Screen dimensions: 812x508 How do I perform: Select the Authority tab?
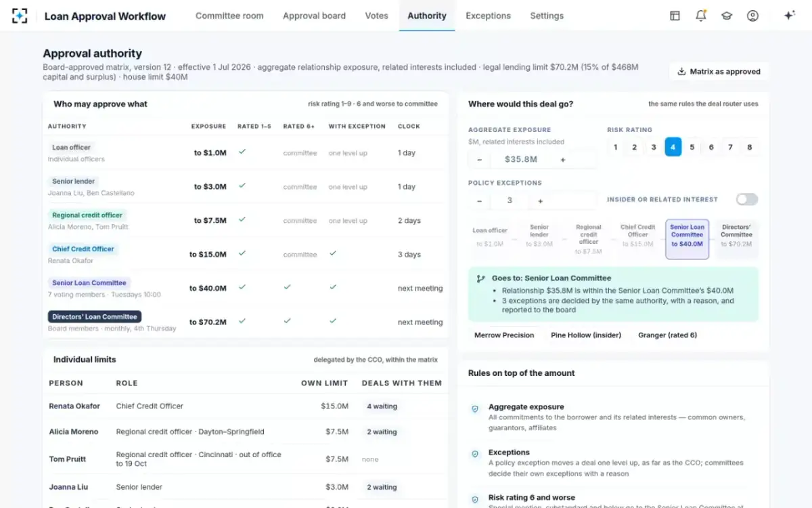(427, 16)
